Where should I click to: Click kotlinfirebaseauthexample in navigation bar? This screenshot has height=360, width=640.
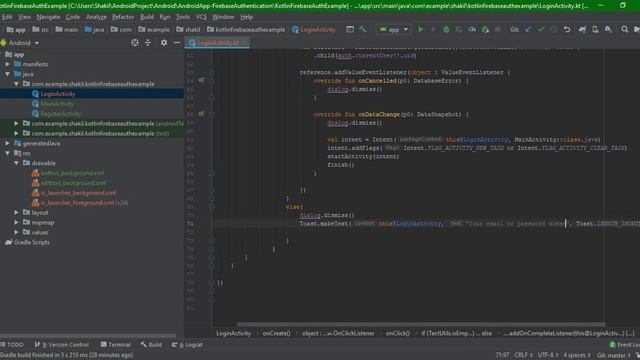click(x=246, y=29)
